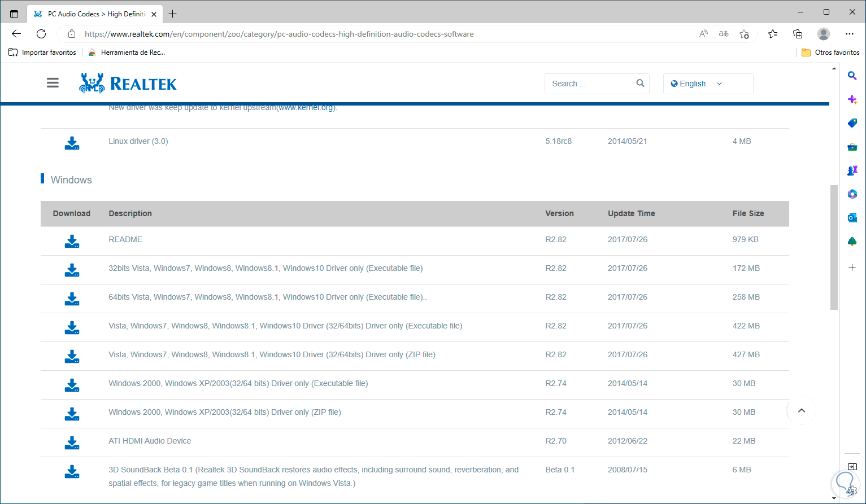Open the Importar favoritos bookmark
The image size is (866, 504).
coord(43,52)
